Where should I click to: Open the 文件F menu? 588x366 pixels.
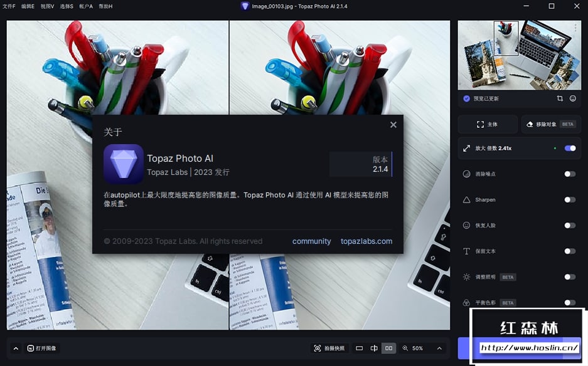click(x=9, y=6)
